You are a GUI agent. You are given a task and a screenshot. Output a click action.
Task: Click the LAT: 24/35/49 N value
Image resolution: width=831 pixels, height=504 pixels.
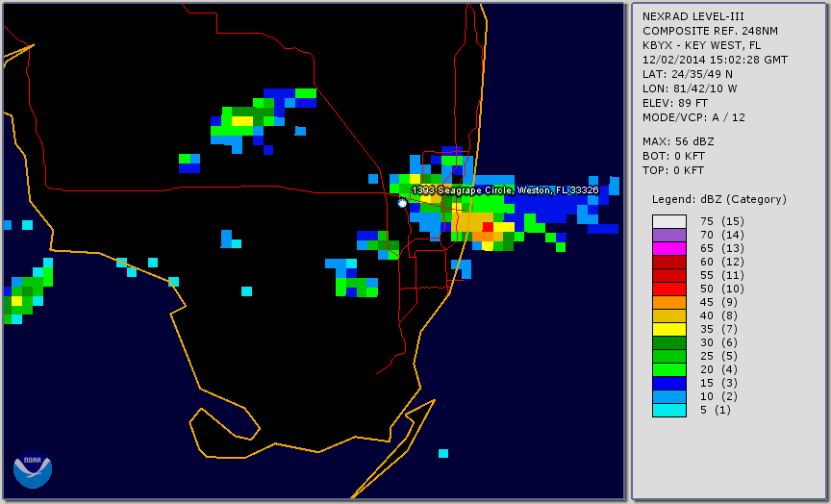point(688,74)
